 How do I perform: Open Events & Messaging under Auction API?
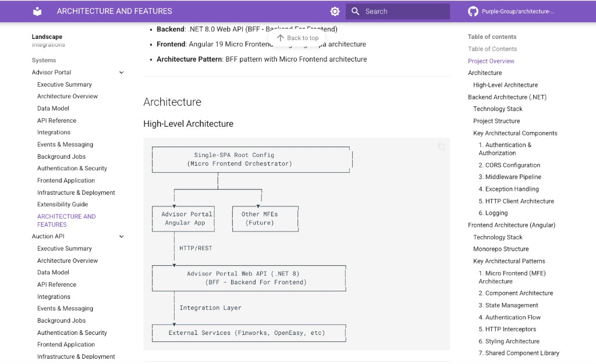click(x=65, y=308)
